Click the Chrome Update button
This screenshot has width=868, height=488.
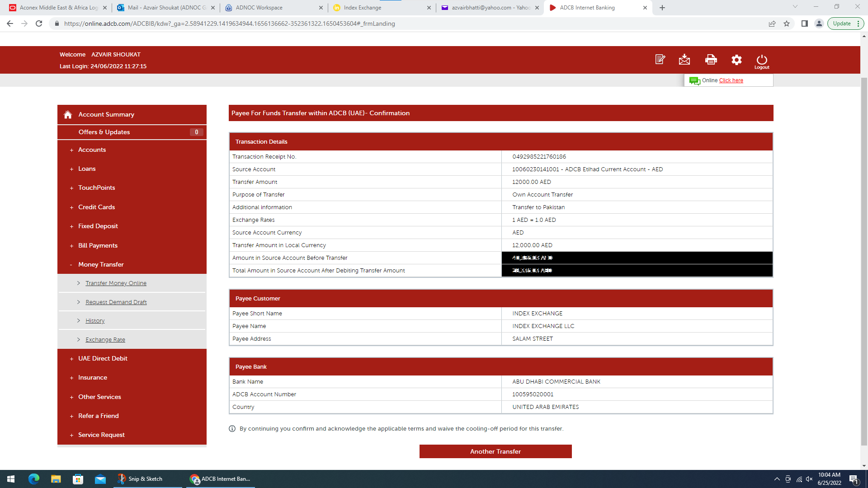point(845,23)
